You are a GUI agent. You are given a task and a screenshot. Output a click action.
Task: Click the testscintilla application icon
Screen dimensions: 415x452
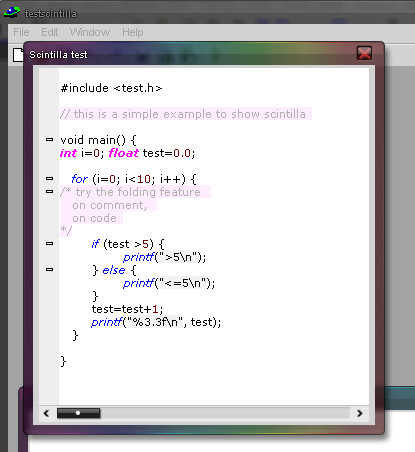12,12
